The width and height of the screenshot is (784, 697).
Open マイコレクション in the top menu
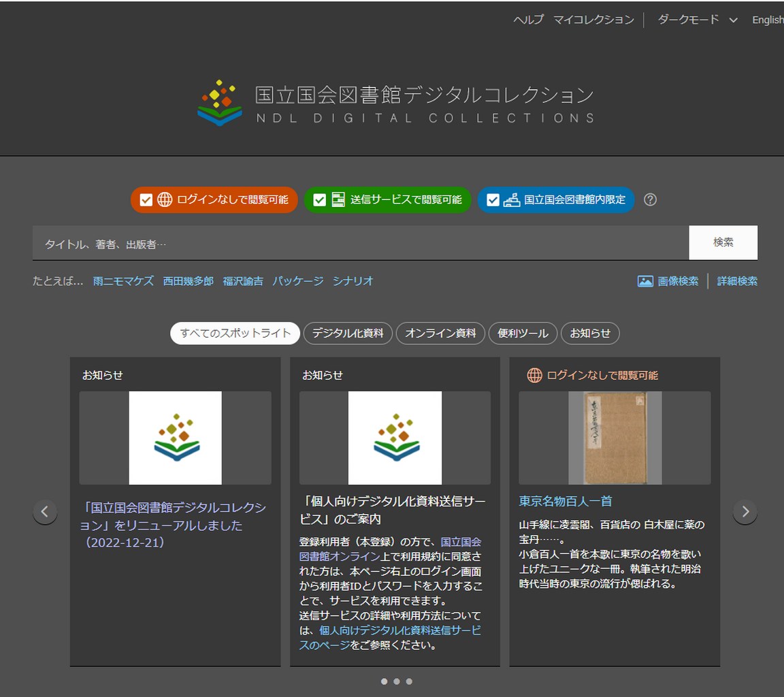[593, 20]
